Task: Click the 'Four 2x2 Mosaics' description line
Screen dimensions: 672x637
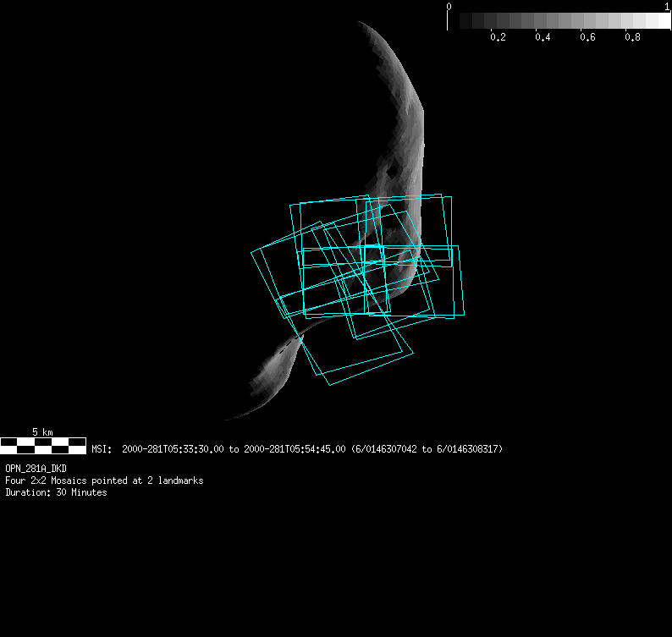Action: (x=104, y=480)
